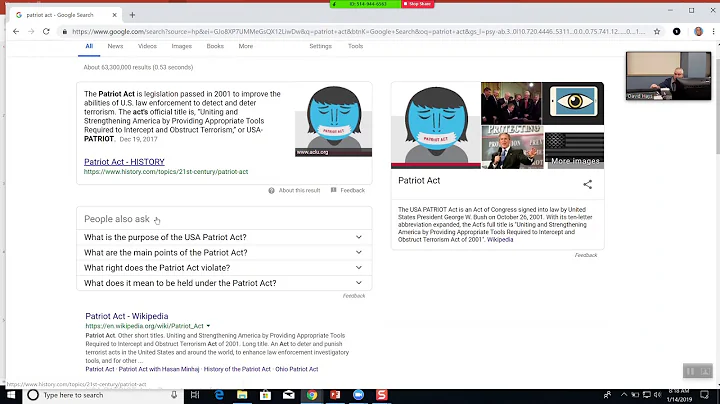Open taskbar clock and date

pyautogui.click(x=679, y=395)
